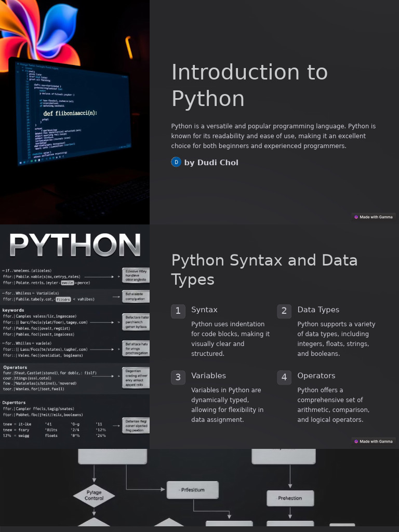Select the "Syntax" card heading
Image resolution: width=399 pixels, height=532 pixels.
click(204, 310)
